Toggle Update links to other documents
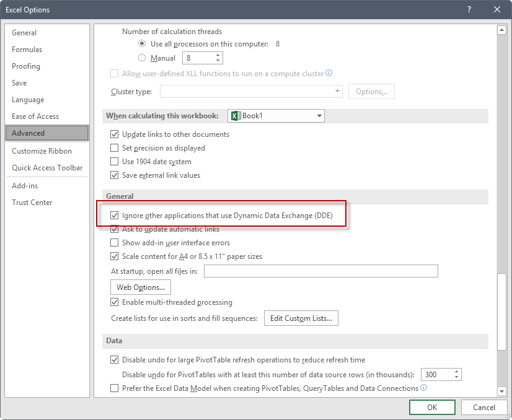The height and width of the screenshot is (420, 512). pyautogui.click(x=114, y=134)
